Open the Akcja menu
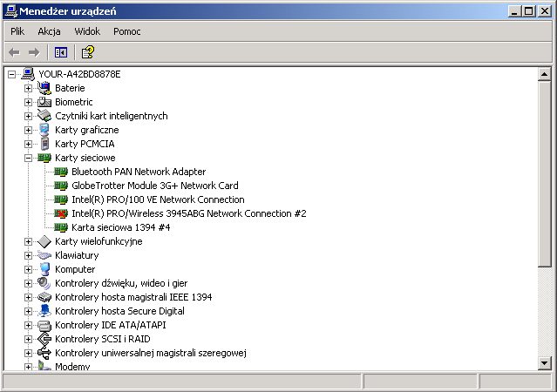 (x=49, y=31)
